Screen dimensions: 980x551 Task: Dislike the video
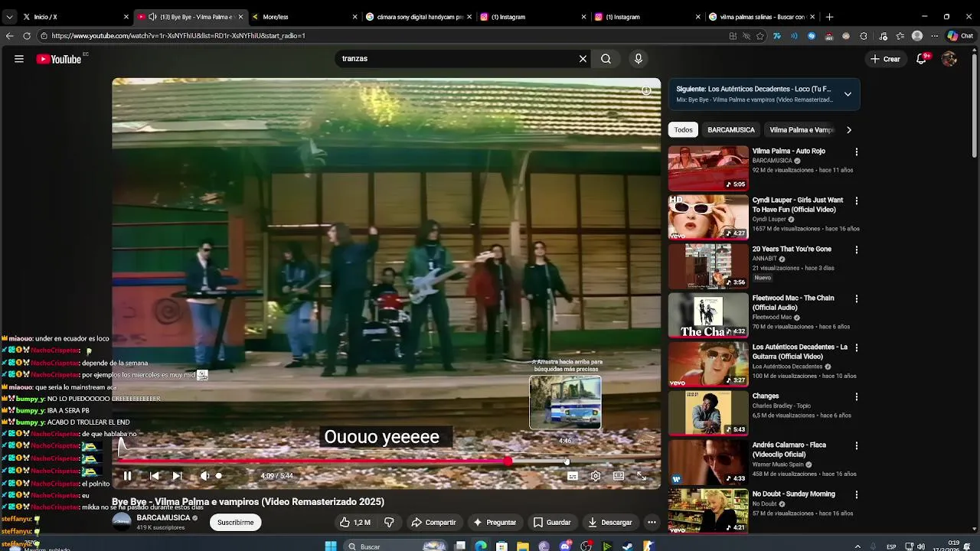(x=389, y=523)
